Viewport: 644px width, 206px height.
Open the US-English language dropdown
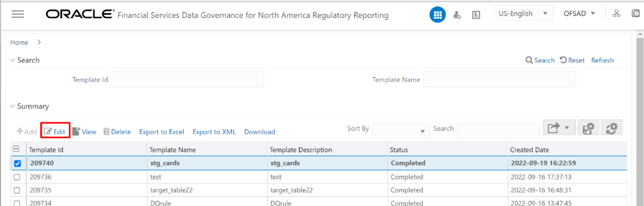tap(523, 13)
